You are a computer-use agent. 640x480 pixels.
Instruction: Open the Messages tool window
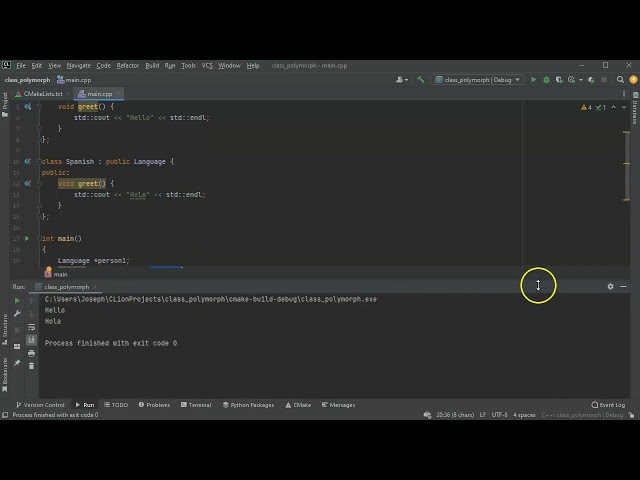[x=338, y=405]
